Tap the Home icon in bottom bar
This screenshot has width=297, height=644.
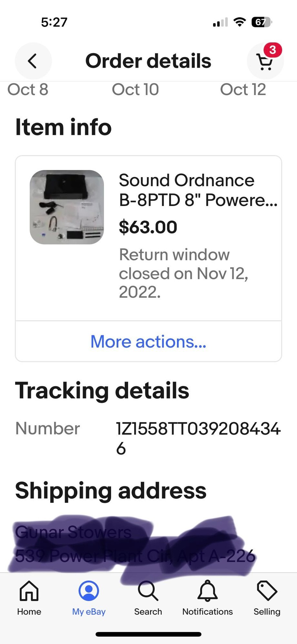[29, 591]
